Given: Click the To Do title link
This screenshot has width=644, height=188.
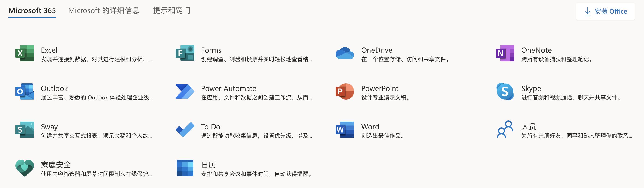Looking at the screenshot, I should point(210,127).
